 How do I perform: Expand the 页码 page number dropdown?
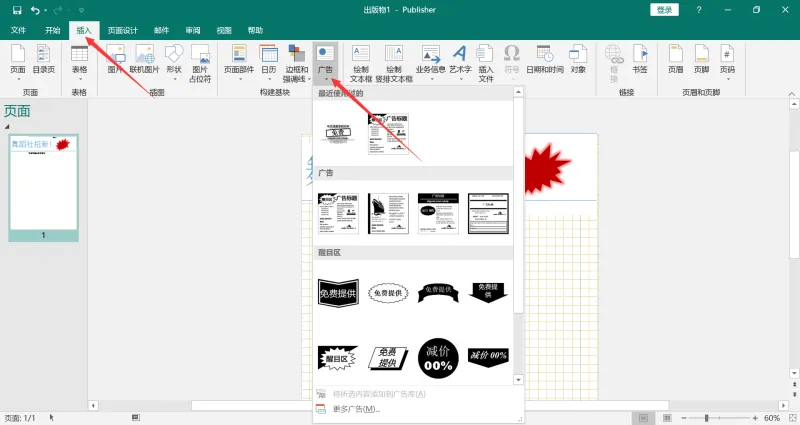point(727,62)
